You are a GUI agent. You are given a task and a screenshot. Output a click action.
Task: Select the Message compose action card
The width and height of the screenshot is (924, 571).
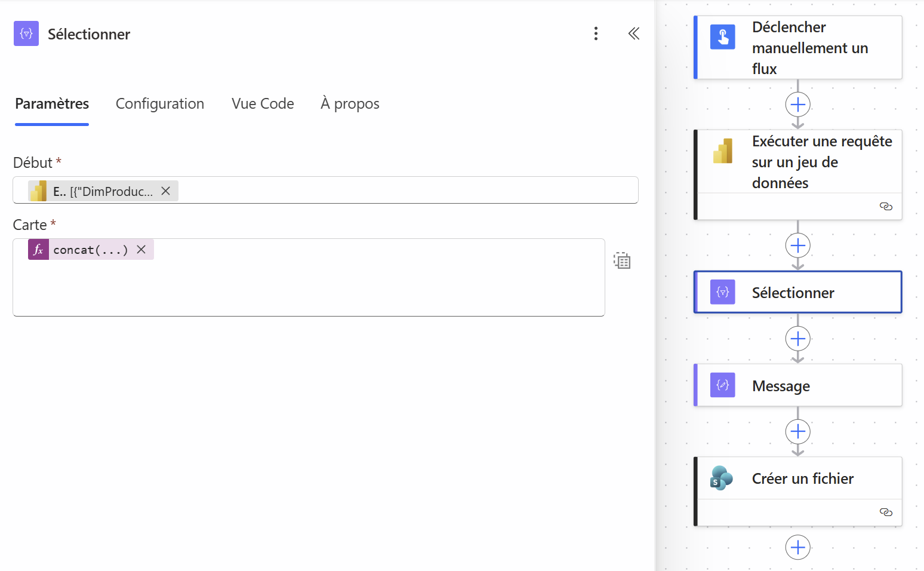point(798,385)
